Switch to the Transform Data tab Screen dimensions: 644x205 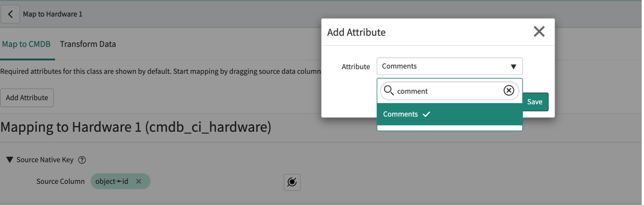click(88, 44)
